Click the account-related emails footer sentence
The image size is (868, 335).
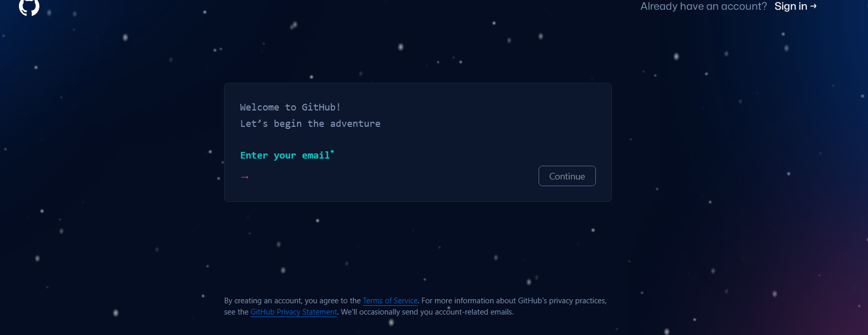point(427,312)
